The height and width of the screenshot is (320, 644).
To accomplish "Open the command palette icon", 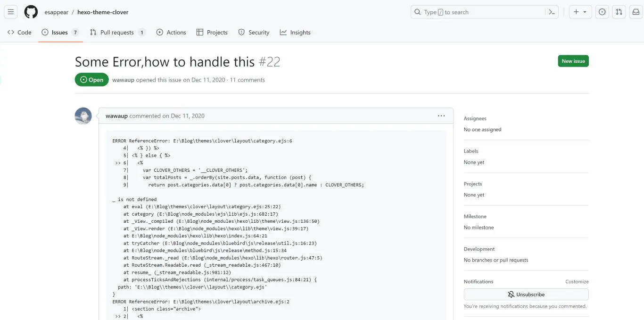I will click(552, 12).
